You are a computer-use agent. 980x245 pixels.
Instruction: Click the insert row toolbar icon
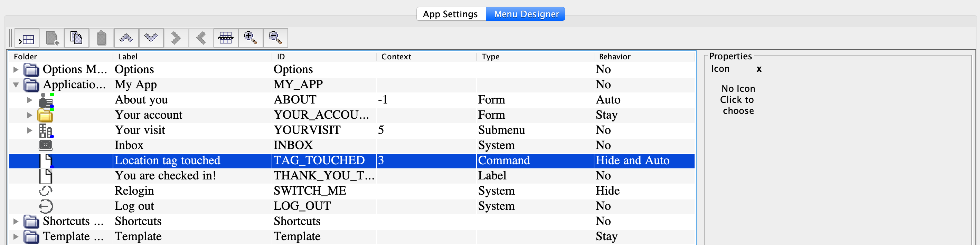click(27, 38)
